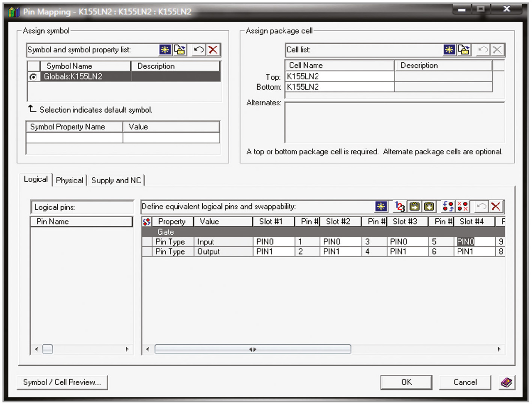This screenshot has width=532, height=405.
Task: Click the 123 pin numbering icon
Action: (400, 207)
